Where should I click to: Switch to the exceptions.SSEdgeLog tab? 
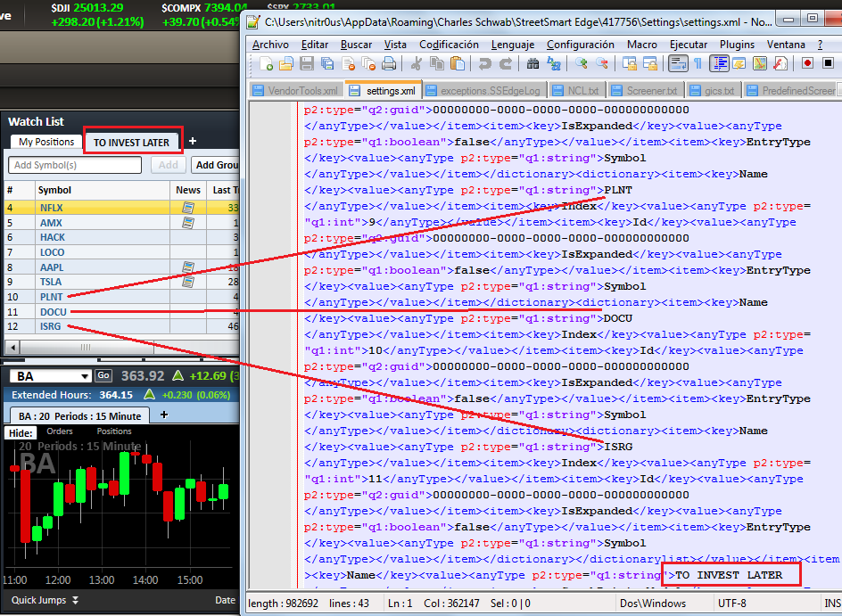point(484,91)
